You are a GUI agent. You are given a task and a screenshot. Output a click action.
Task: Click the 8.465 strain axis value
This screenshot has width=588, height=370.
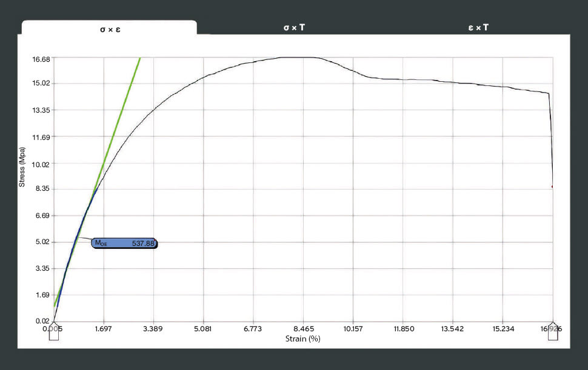[304, 329]
